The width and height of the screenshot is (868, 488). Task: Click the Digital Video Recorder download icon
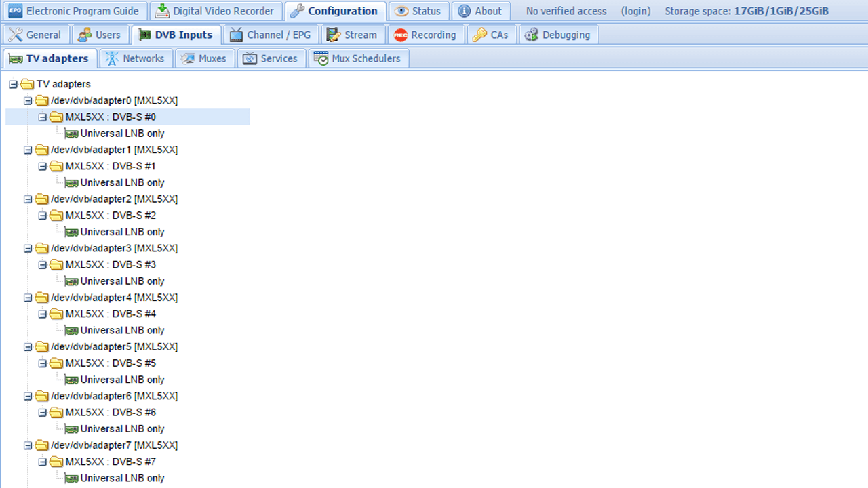[x=161, y=11]
